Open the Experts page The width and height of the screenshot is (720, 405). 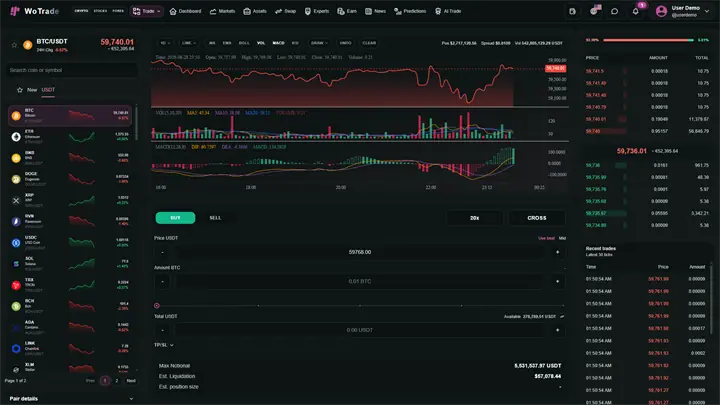tap(317, 11)
